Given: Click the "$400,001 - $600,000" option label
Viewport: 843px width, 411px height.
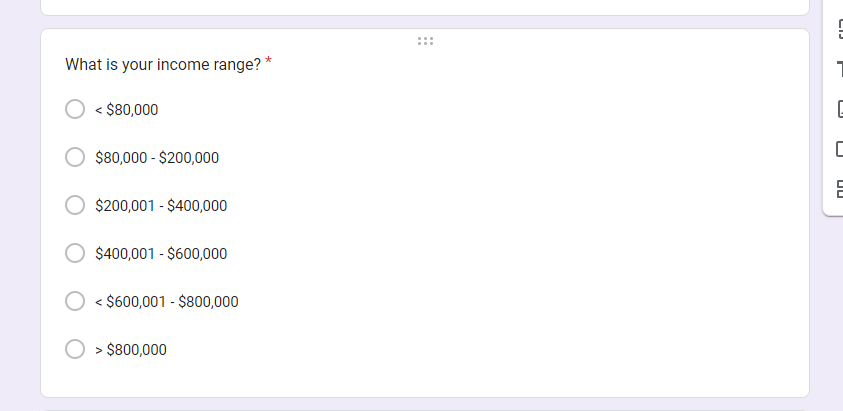Looking at the screenshot, I should (x=161, y=253).
